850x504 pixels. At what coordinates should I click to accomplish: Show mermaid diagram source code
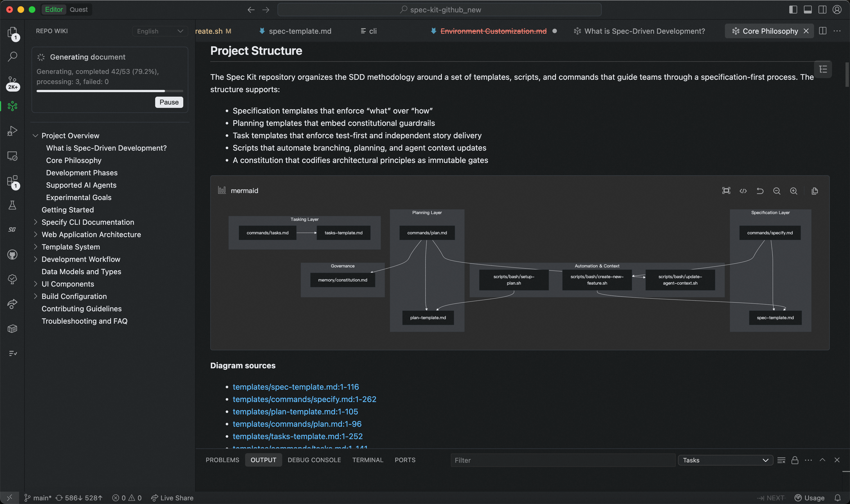point(743,191)
